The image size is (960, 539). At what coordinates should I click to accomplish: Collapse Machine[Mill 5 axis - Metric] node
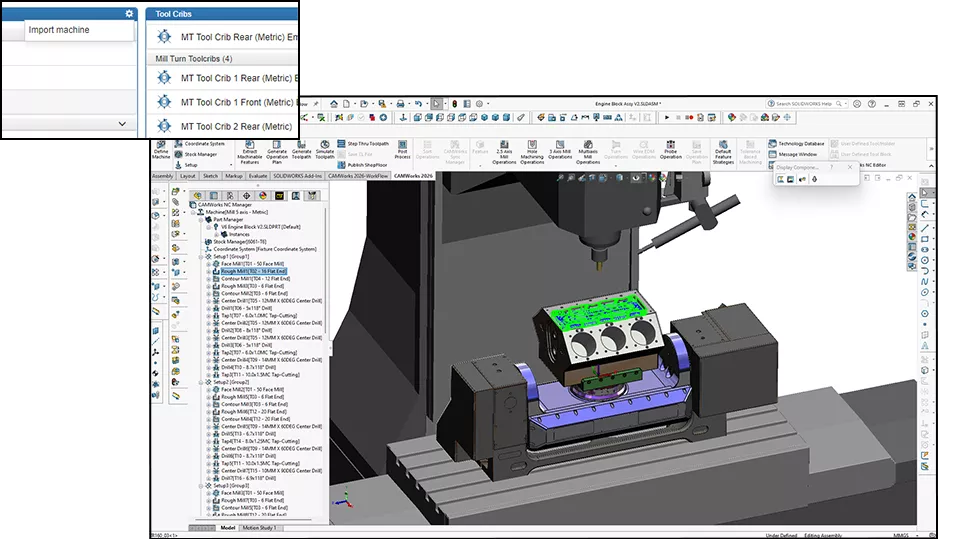[193, 212]
